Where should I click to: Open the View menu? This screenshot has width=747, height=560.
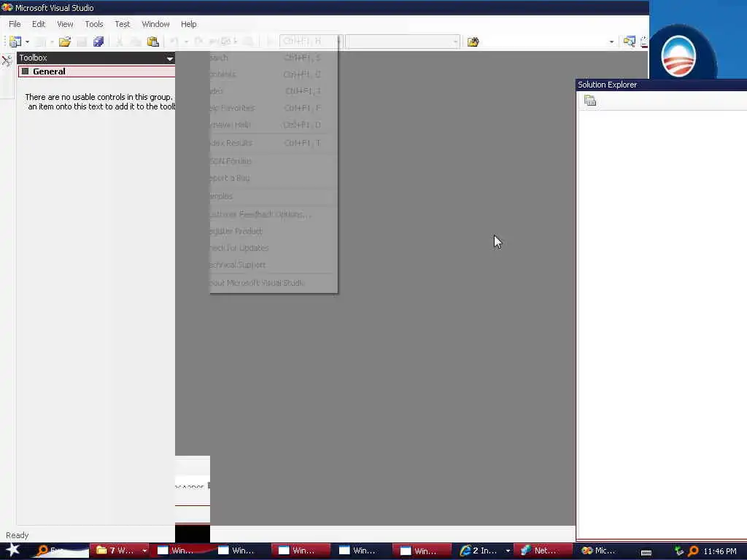pyautogui.click(x=65, y=24)
